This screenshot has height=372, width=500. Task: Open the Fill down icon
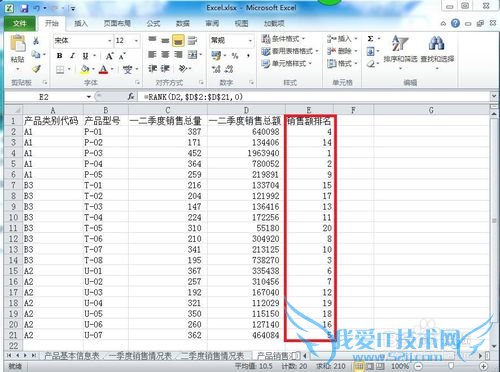pos(370,51)
